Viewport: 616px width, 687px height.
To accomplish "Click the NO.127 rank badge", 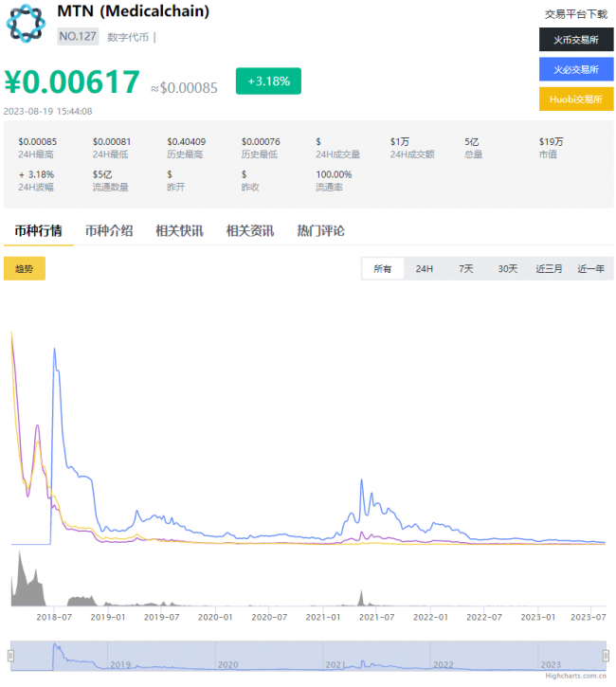I will (x=78, y=36).
